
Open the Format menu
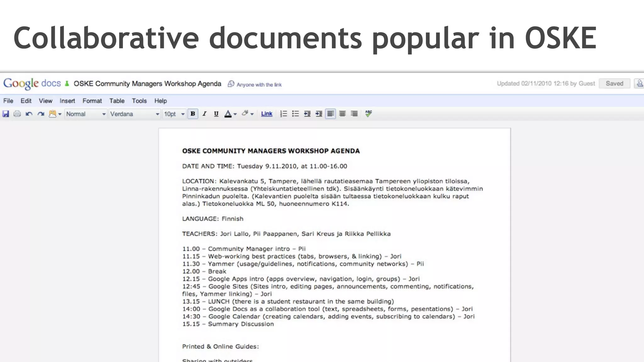pos(92,101)
